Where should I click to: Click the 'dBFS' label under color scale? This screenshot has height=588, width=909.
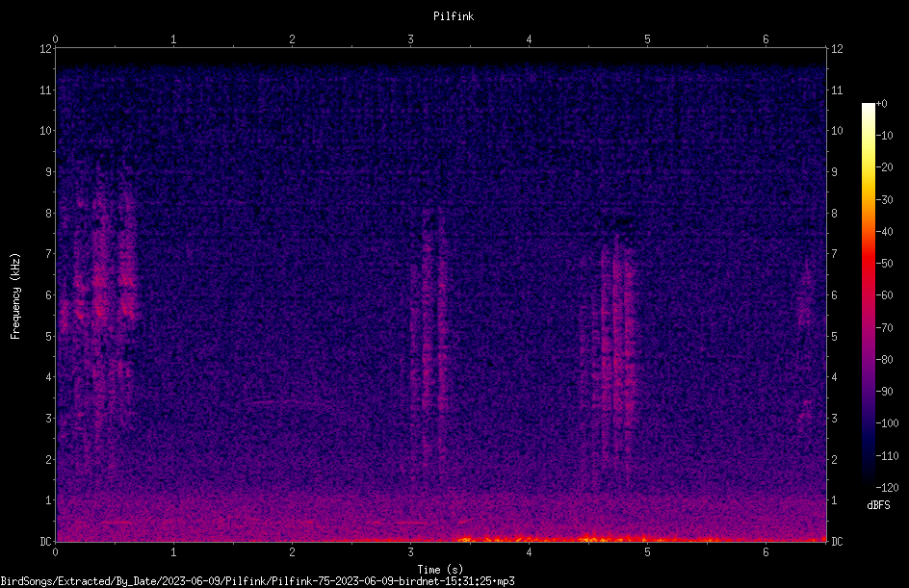point(878,505)
